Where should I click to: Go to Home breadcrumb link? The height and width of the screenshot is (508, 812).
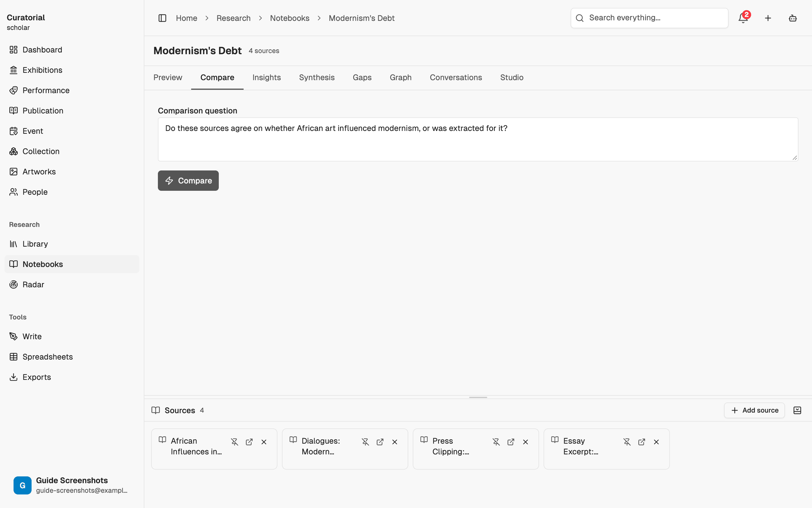pos(187,18)
